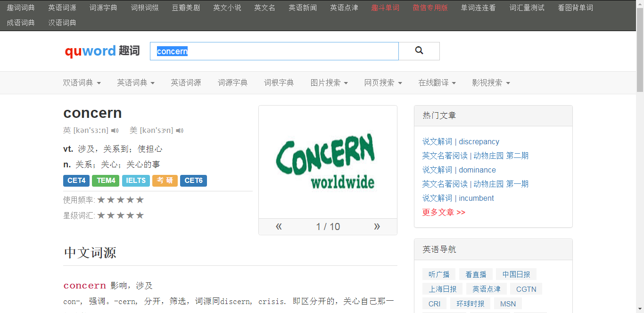Expand the 在线翻译 dropdown

[x=437, y=83]
